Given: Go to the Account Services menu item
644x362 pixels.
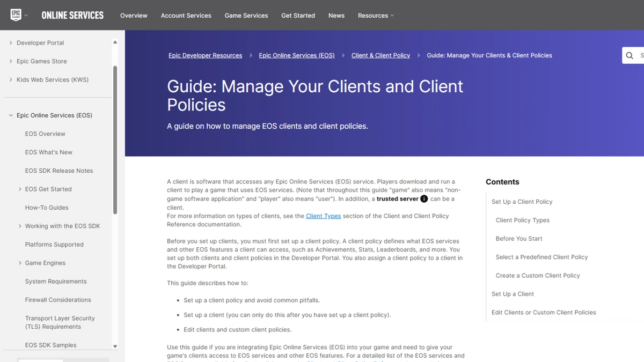Looking at the screenshot, I should [x=186, y=16].
